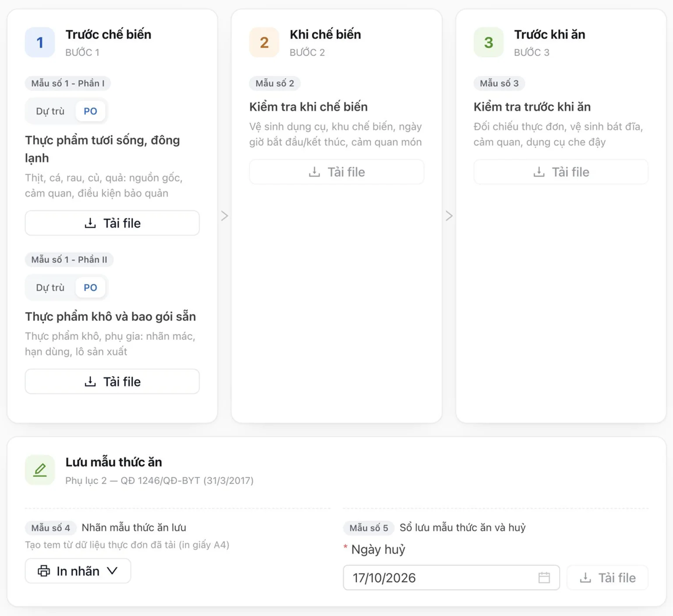The image size is (673, 616).
Task: Click the Mẫu số 1 - Phần I tag
Action: pyautogui.click(x=68, y=83)
